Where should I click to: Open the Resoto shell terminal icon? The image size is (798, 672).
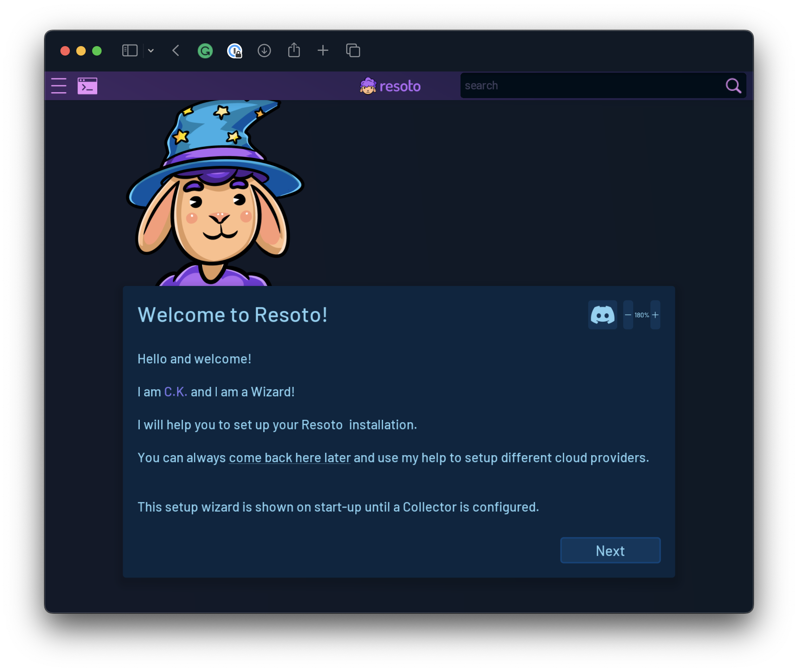(x=87, y=86)
